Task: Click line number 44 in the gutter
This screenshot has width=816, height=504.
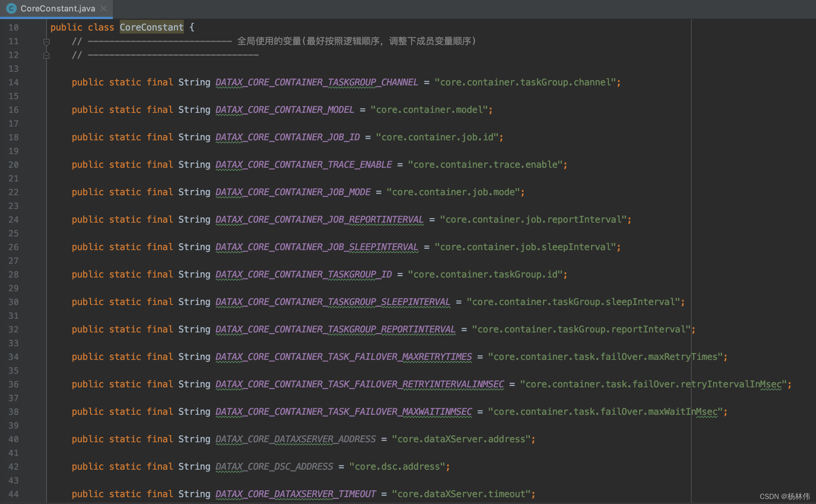Action: click(13, 494)
